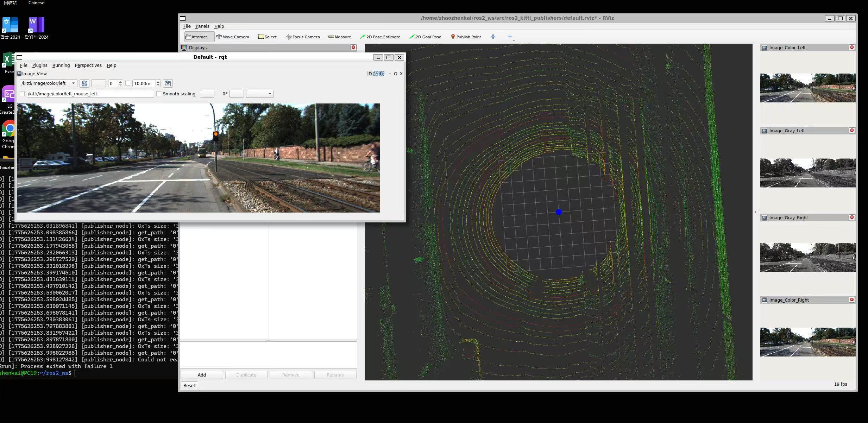The image size is (868, 423).
Task: Click the Image_Gray_Left panel icon
Action: coord(765,131)
